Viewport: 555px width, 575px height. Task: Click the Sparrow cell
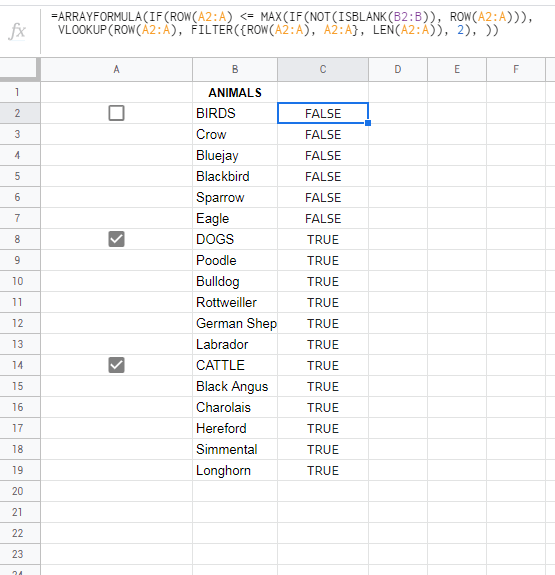(x=235, y=197)
